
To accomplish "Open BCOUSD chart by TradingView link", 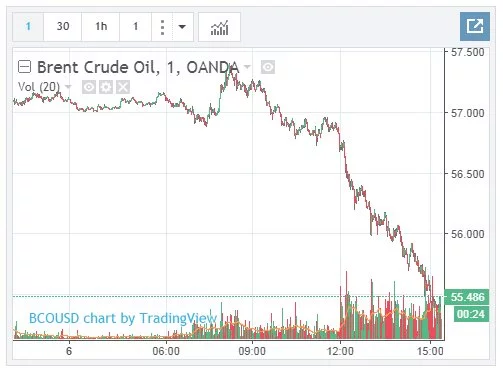I will [x=123, y=318].
